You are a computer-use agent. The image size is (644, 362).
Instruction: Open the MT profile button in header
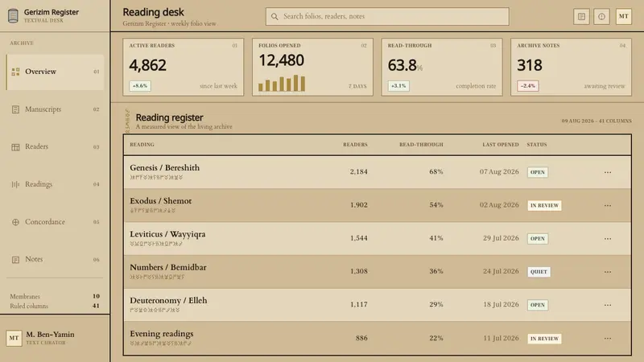(623, 16)
